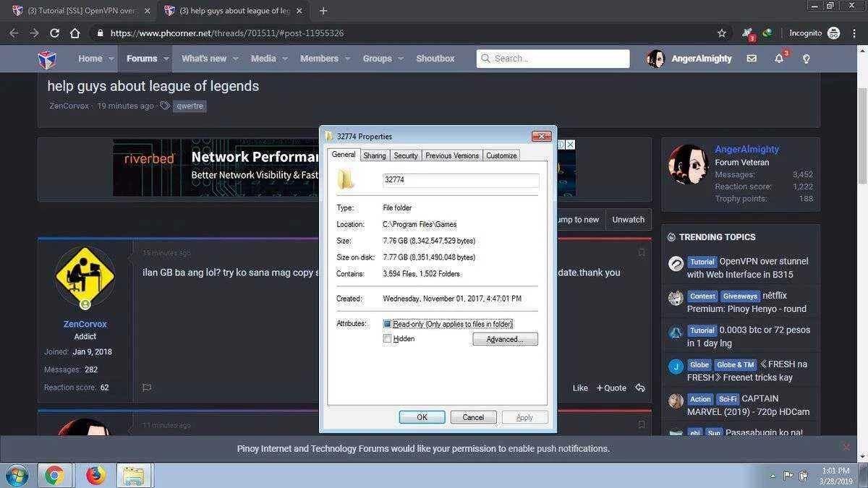Image resolution: width=868 pixels, height=488 pixels.
Task: Open the Previous Versions tab
Action: [452, 155]
